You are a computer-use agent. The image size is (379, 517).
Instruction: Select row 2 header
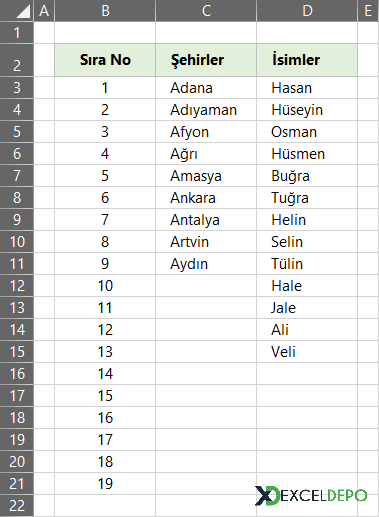tap(17, 60)
